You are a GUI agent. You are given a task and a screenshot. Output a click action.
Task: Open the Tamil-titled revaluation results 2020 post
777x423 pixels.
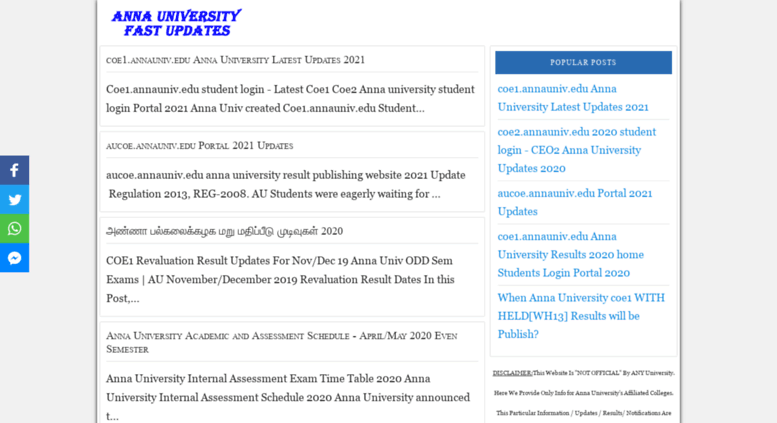coord(224,231)
